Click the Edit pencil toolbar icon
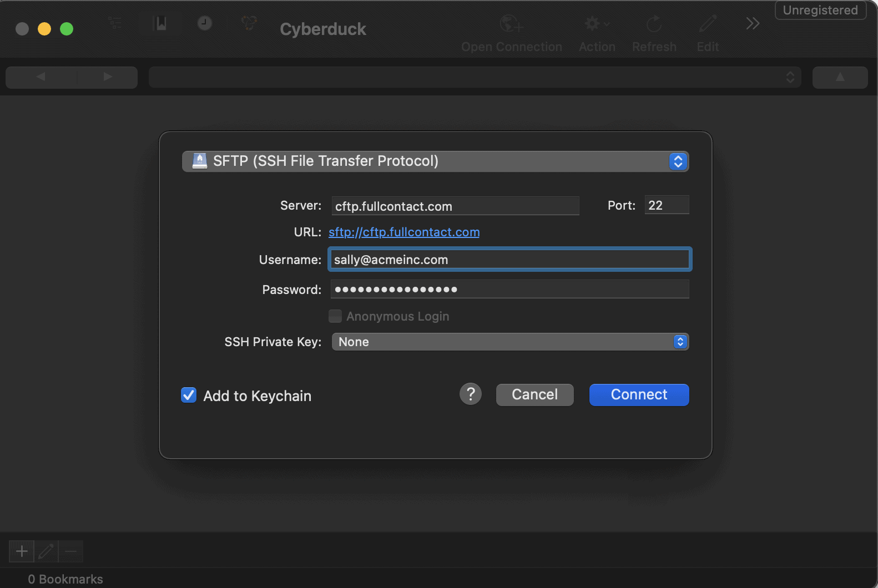The width and height of the screenshot is (878, 588). [708, 24]
